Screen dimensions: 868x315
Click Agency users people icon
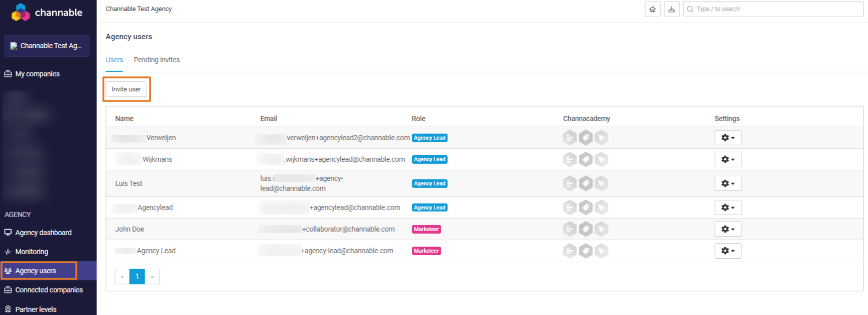[x=8, y=271]
